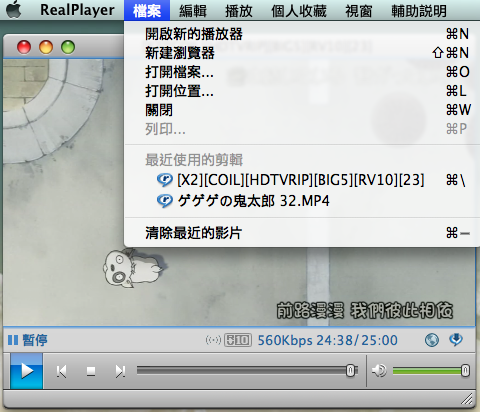Viewport: 480px width, 412px height.
Task: Open the 編輯 menu
Action: tap(193, 11)
